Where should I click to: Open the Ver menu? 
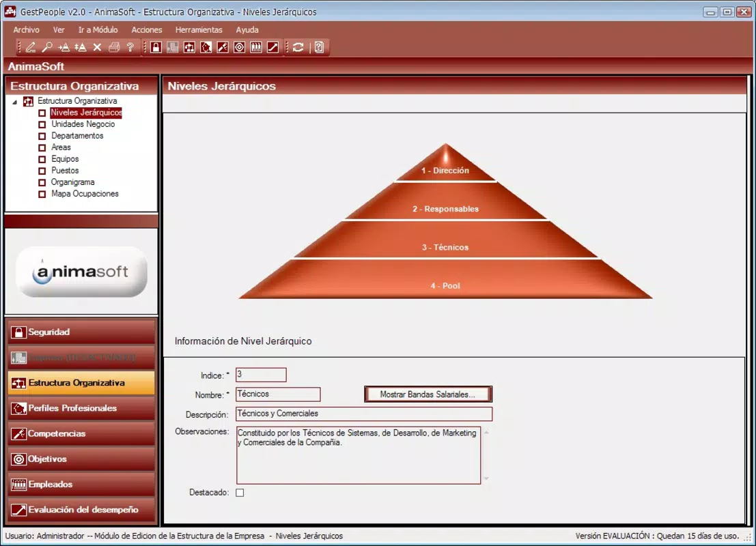(59, 30)
